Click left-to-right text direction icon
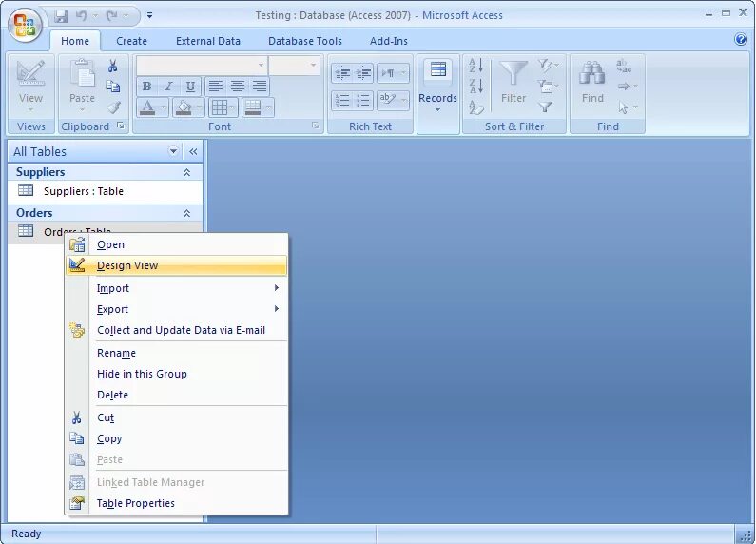756x544 pixels. point(388,73)
